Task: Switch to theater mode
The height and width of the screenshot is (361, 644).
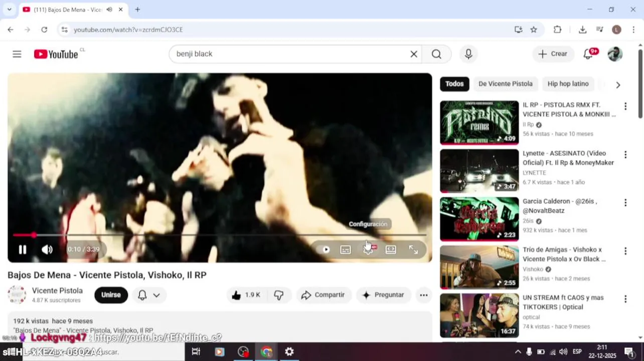Action: (x=391, y=250)
